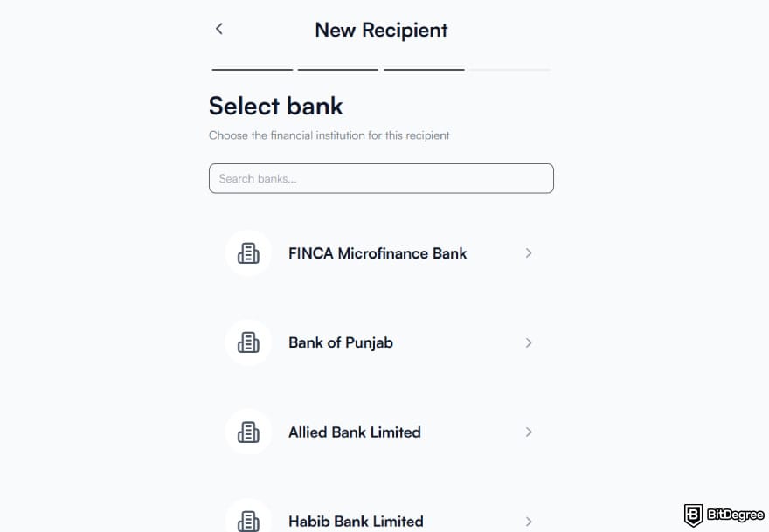Click the New Recipient title text

point(380,30)
